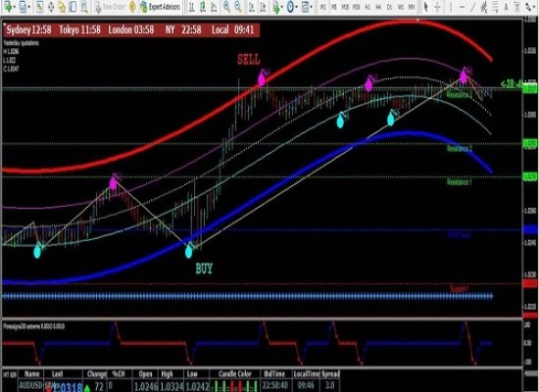
Task: Open the Market Watch window icon
Action: [39, 7]
